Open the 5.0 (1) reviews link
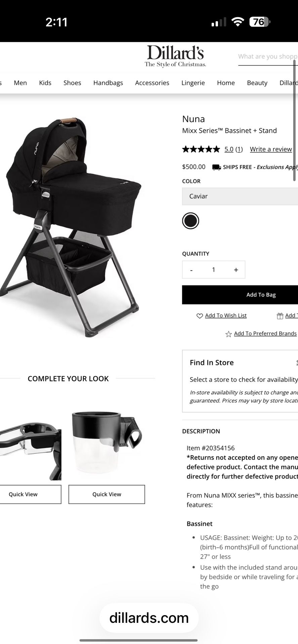Screen dimensions: 298x644 (233, 149)
